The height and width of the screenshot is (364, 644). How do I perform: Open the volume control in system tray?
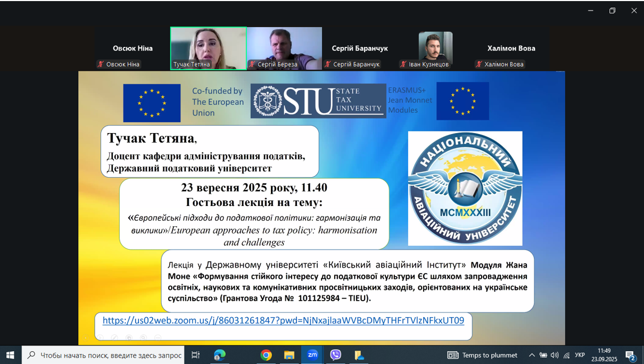pyautogui.click(x=555, y=355)
